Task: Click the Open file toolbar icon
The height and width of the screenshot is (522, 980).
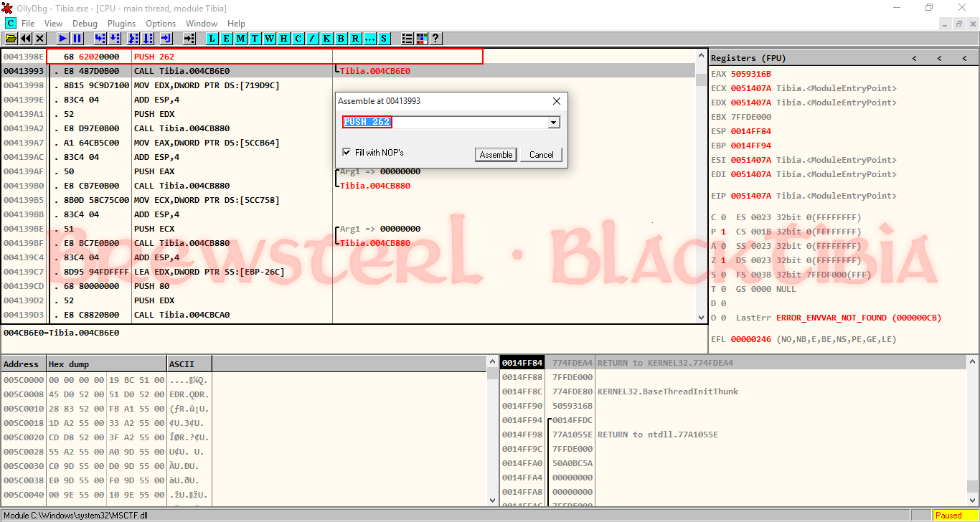Action: tap(11, 39)
